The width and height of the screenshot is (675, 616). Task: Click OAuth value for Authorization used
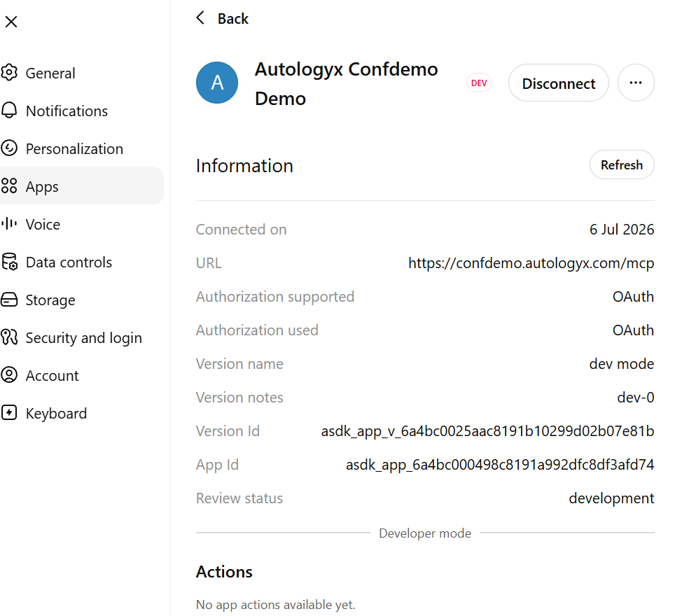[633, 330]
